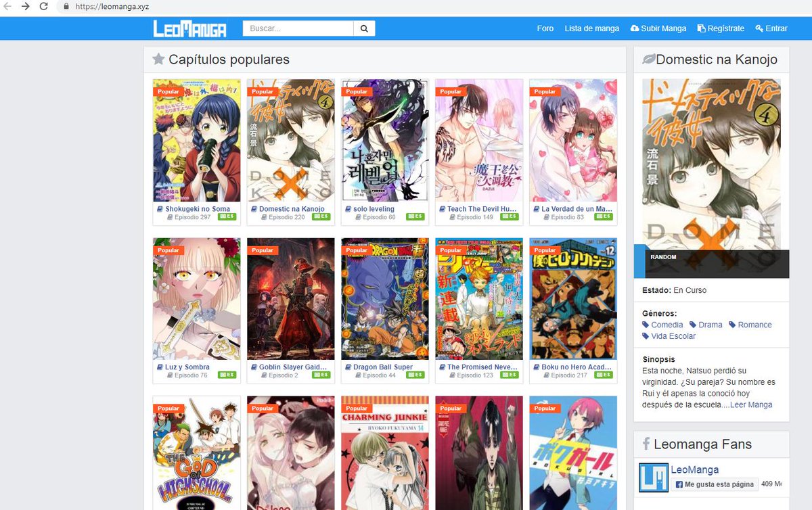Click the Luz y Sombra title link

(x=187, y=367)
